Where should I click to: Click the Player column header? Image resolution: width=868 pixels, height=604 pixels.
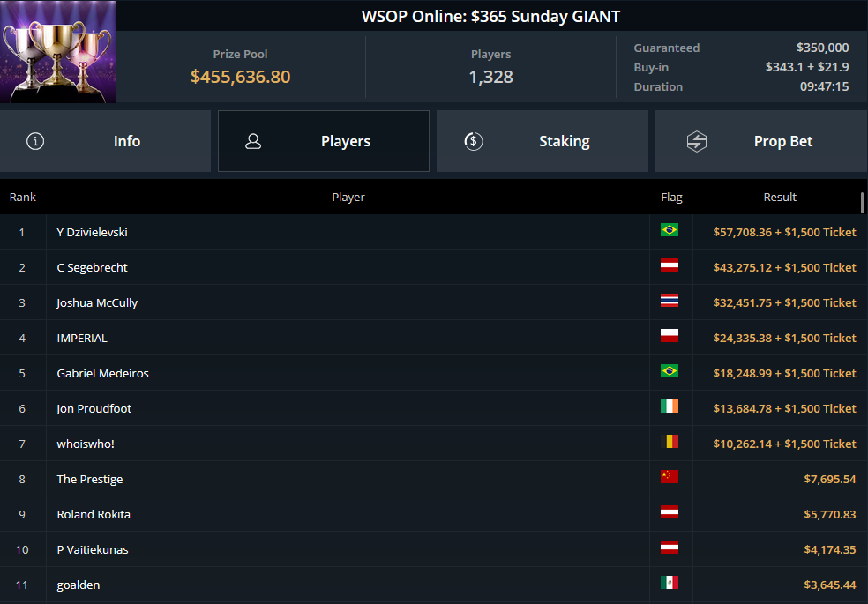348,197
